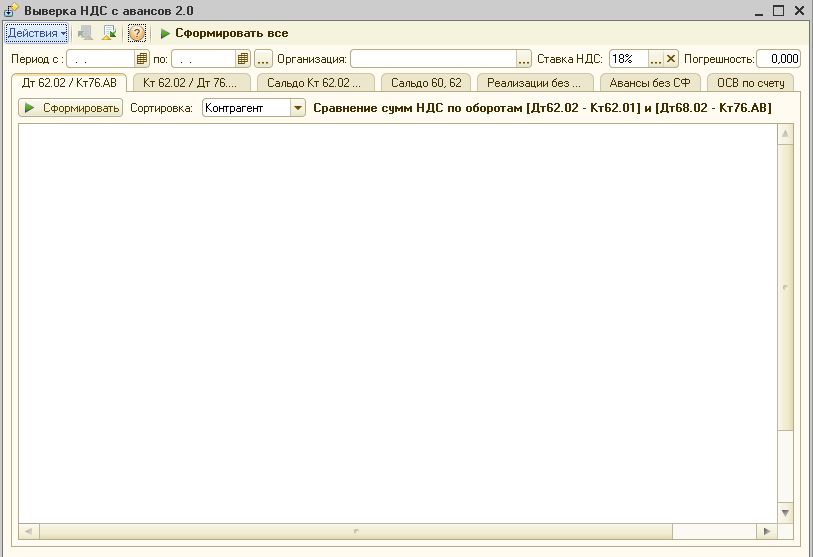Viewport: 813px width, 557px height.
Task: Click the horizontal scrollbar left arrow
Action: [x=29, y=531]
